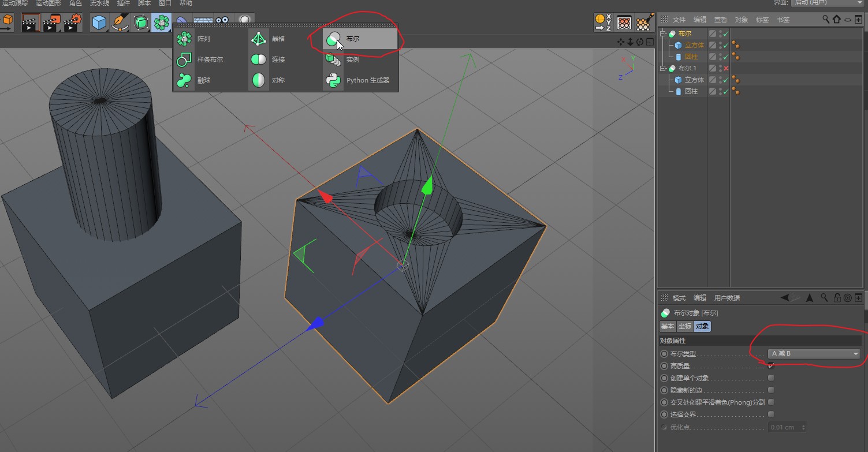Choose the Array (阵列) generator
Viewport: 868px width, 452px height.
[211, 39]
